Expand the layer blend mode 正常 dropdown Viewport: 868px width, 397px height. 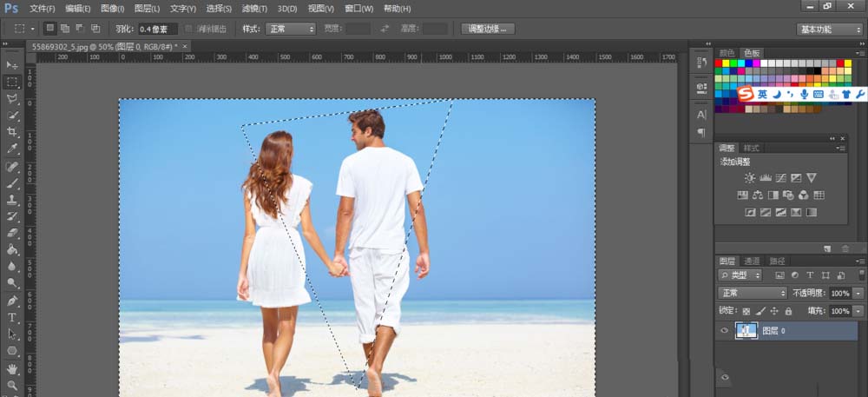tap(752, 294)
